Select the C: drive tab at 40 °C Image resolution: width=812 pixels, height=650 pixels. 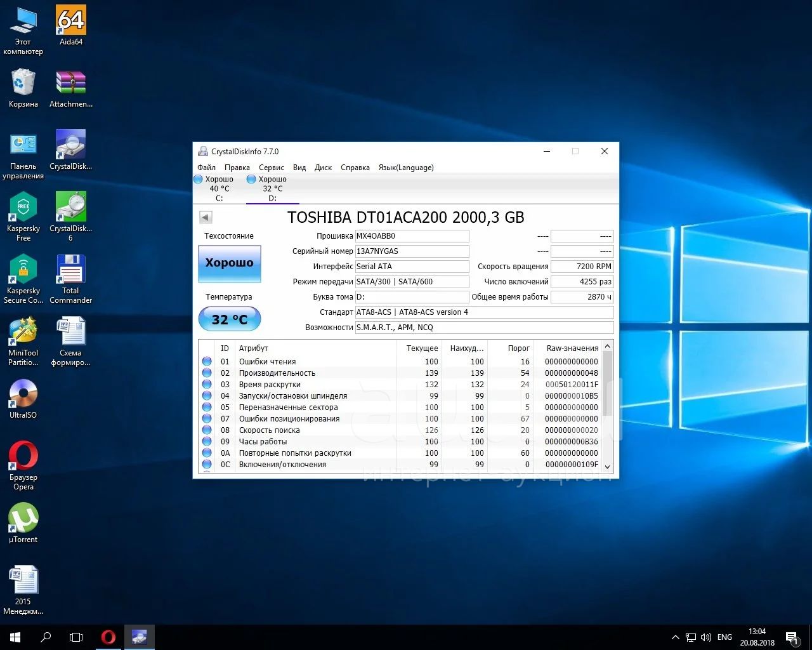[x=219, y=189]
